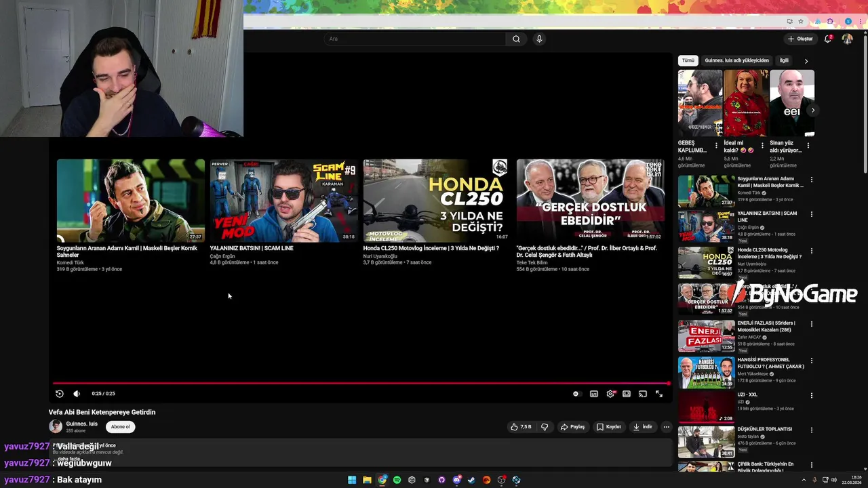Toggle subtitles/captions in the player

point(594,394)
